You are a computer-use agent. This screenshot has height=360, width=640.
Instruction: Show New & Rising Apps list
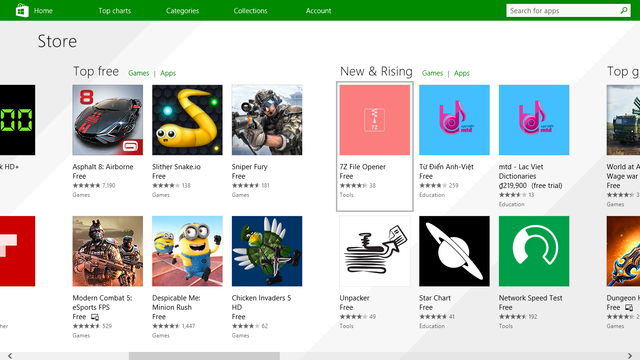tap(462, 73)
